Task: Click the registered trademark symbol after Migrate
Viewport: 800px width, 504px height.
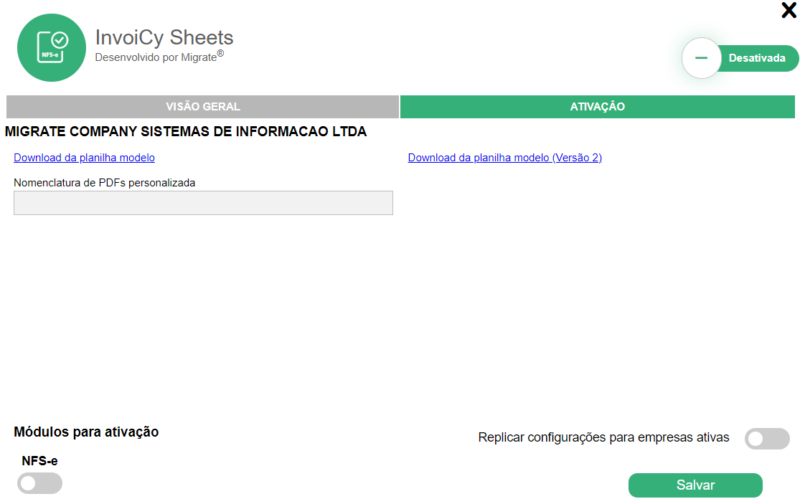Action: (x=221, y=53)
